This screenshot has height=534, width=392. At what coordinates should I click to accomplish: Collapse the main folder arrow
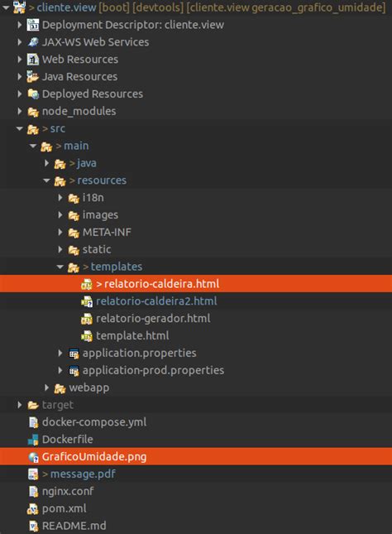coord(33,146)
